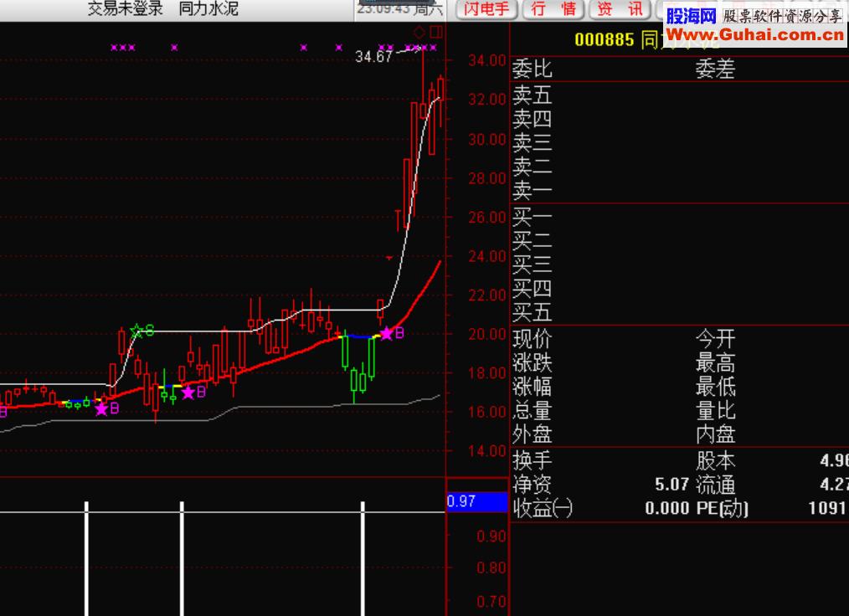Click the 最高 high price label

[x=715, y=363]
